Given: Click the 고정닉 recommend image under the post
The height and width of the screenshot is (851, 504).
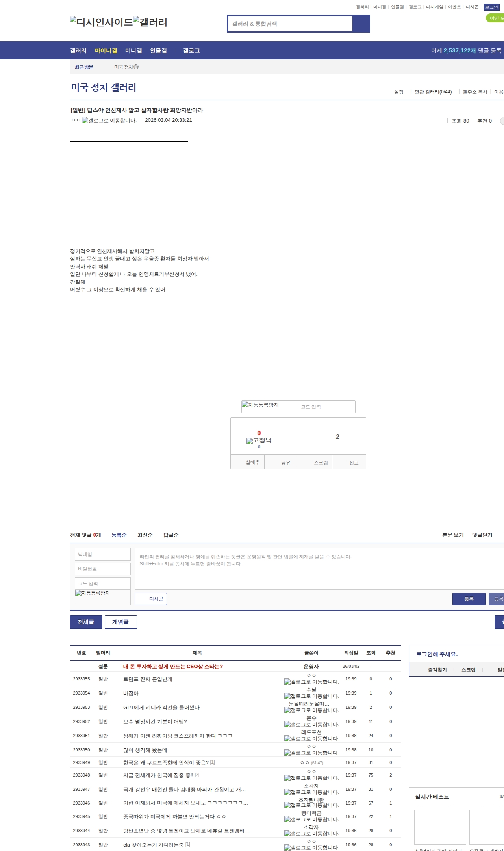Looking at the screenshot, I should point(259,440).
